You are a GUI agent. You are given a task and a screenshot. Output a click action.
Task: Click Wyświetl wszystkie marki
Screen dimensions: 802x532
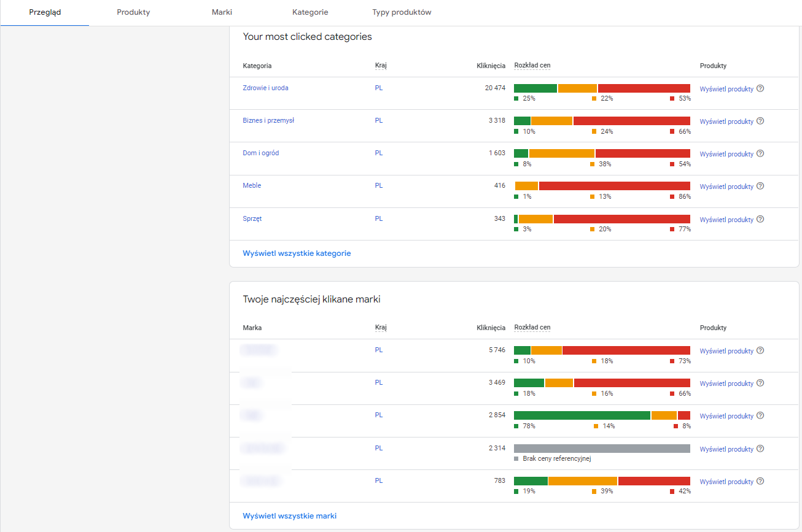tap(289, 516)
